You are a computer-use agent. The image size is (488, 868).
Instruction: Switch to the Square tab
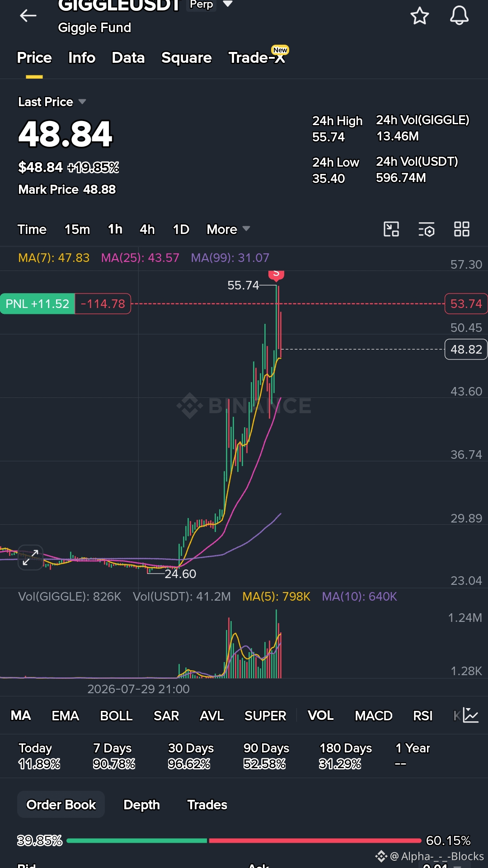point(186,58)
